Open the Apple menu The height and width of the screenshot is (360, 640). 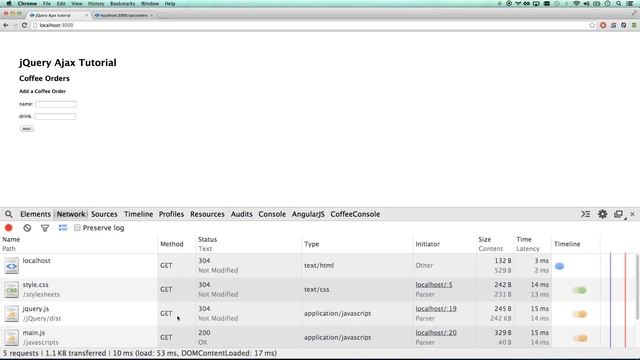(x=9, y=4)
